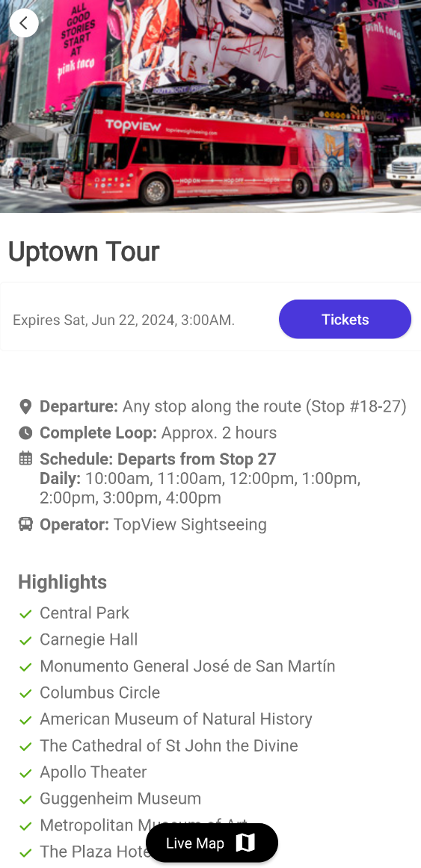
Task: Tap the bus icon beside Operator
Action: [25, 524]
